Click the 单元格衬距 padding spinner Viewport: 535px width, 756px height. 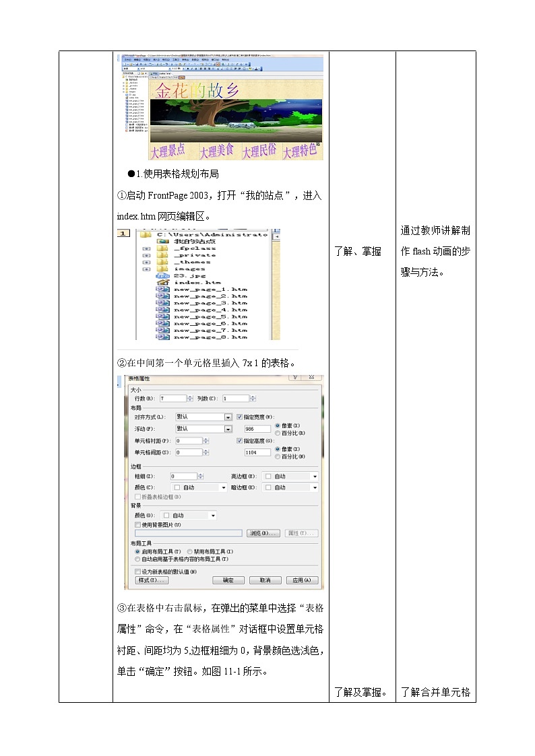point(206,441)
